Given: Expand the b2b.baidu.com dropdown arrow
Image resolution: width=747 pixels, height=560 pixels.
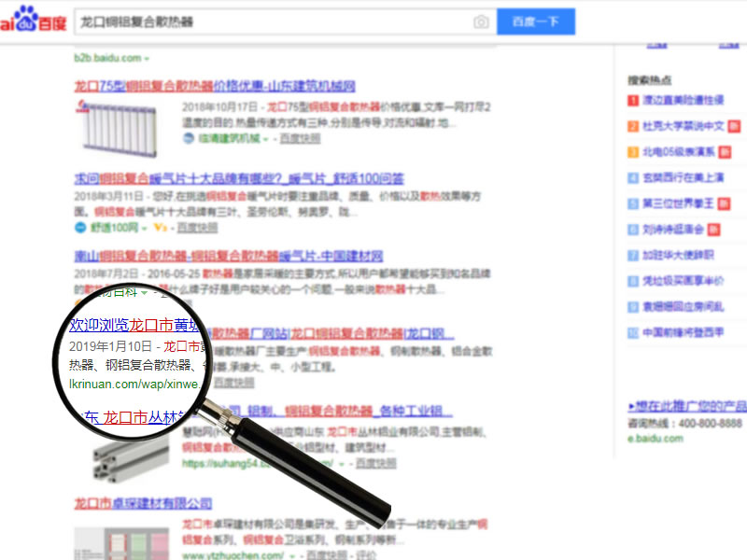Looking at the screenshot, I should tap(147, 59).
